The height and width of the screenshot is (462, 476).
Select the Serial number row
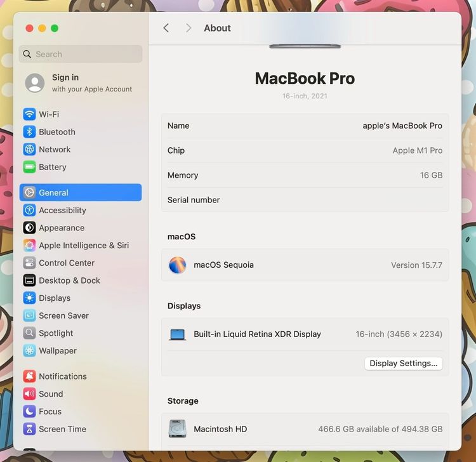click(x=305, y=201)
